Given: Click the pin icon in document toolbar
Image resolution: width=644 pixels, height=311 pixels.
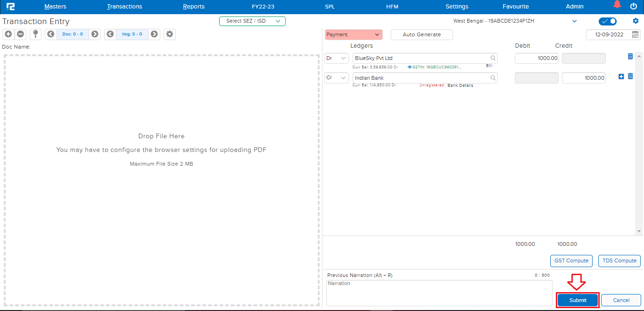Looking at the screenshot, I should point(35,34).
